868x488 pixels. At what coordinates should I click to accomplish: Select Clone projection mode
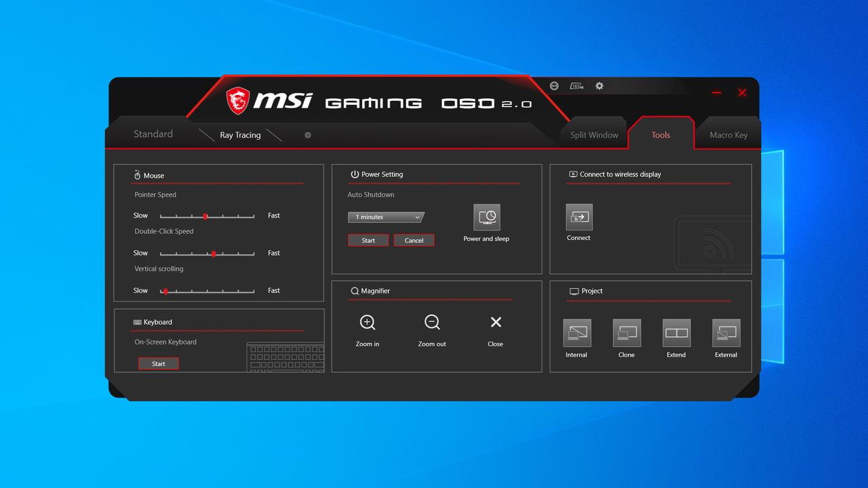click(627, 333)
